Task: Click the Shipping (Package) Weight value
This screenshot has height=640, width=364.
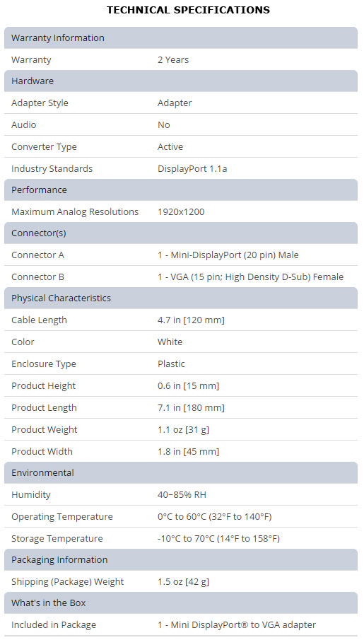Action: tap(183, 581)
